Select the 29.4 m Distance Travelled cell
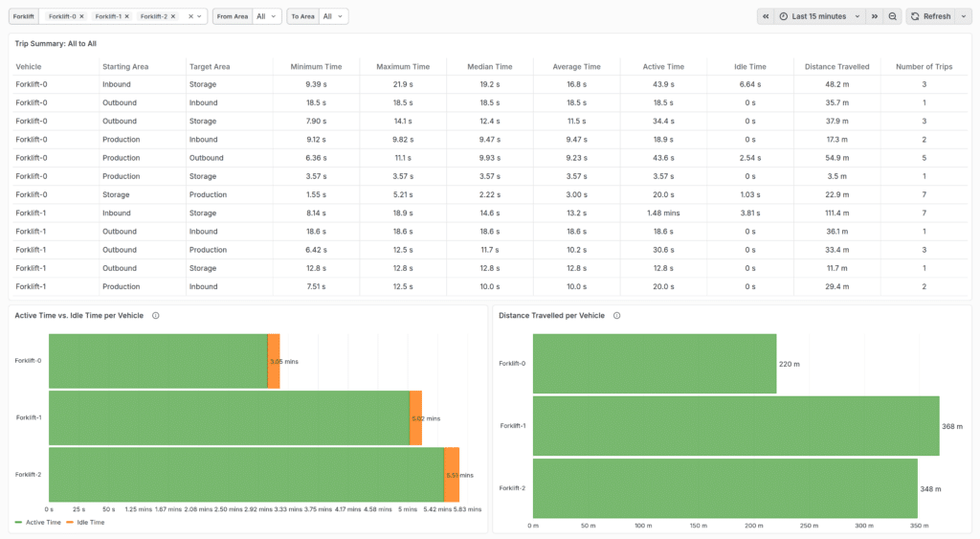Screen dimensions: 980x539 coord(836,287)
